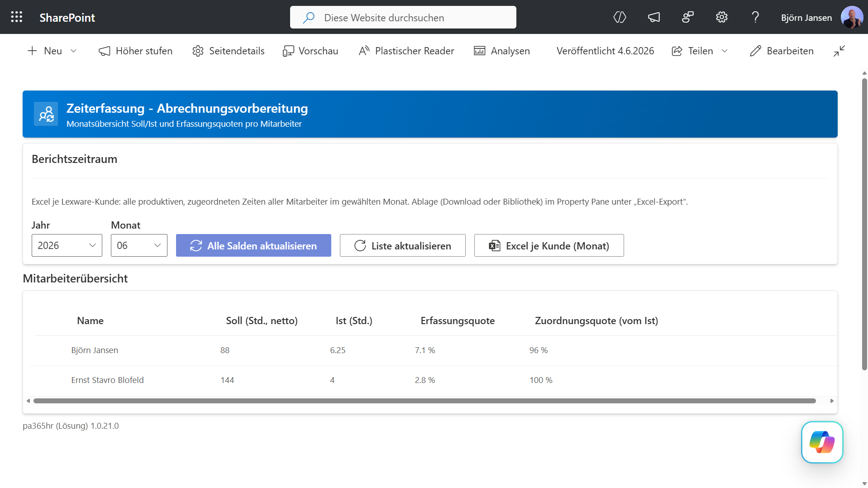Click the sync icon on 'Alle Salden aktualisieren'
The height and width of the screenshot is (488, 868).
point(196,246)
